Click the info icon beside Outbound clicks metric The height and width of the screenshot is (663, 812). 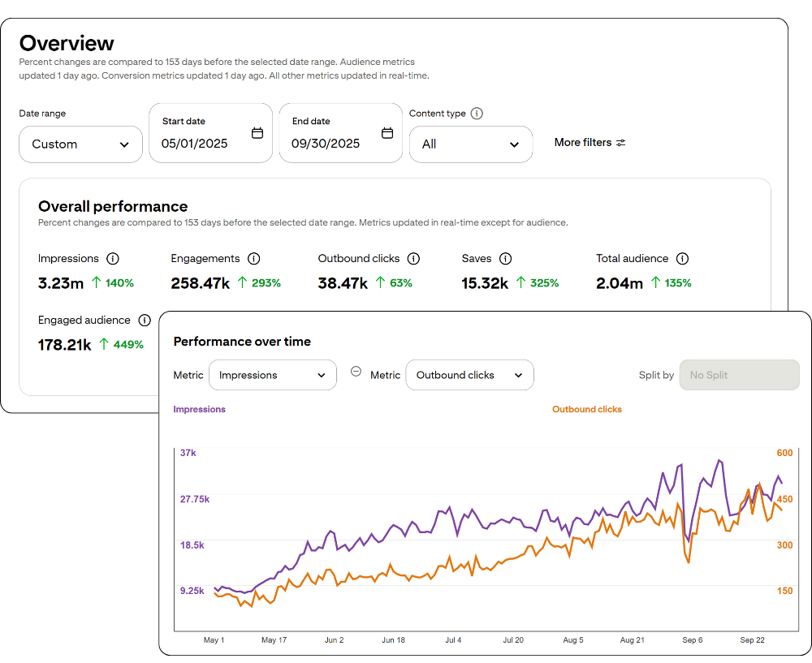coord(413,258)
